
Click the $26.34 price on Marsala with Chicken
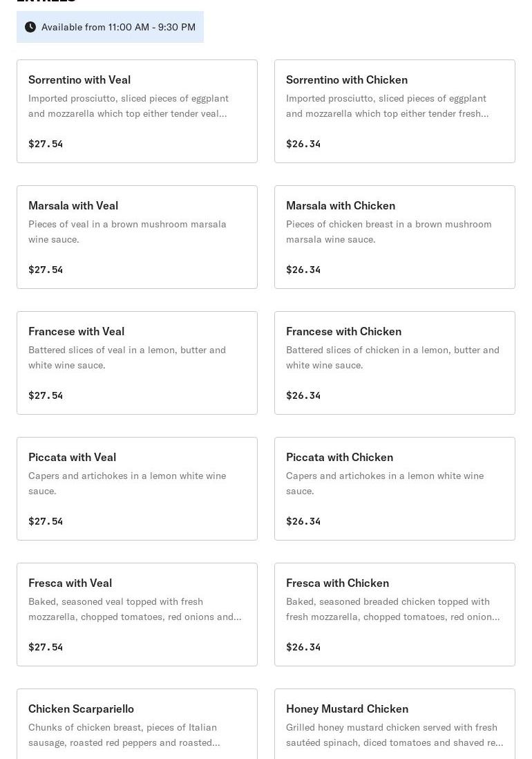tap(303, 270)
